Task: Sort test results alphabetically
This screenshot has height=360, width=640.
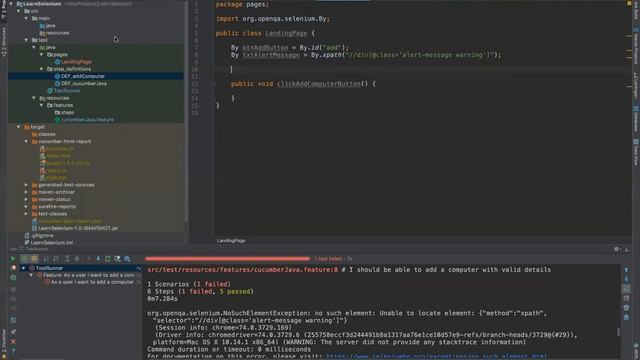Action: [x=46, y=259]
